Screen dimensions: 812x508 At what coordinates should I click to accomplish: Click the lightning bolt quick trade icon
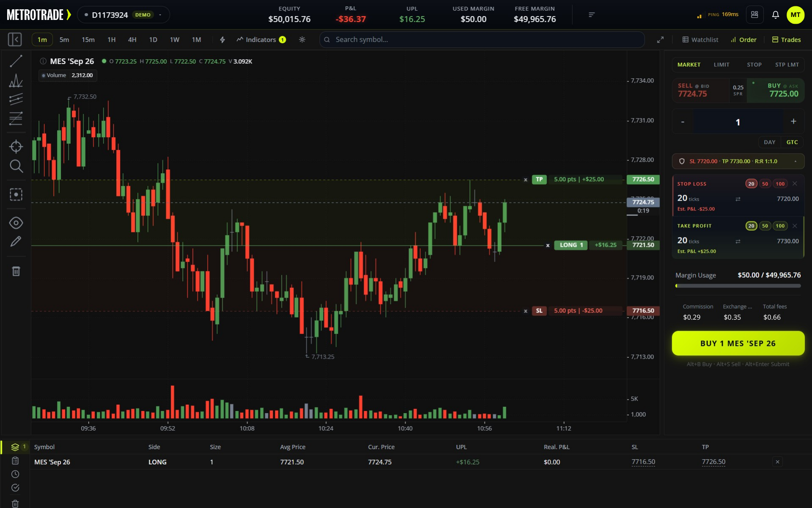click(x=222, y=39)
